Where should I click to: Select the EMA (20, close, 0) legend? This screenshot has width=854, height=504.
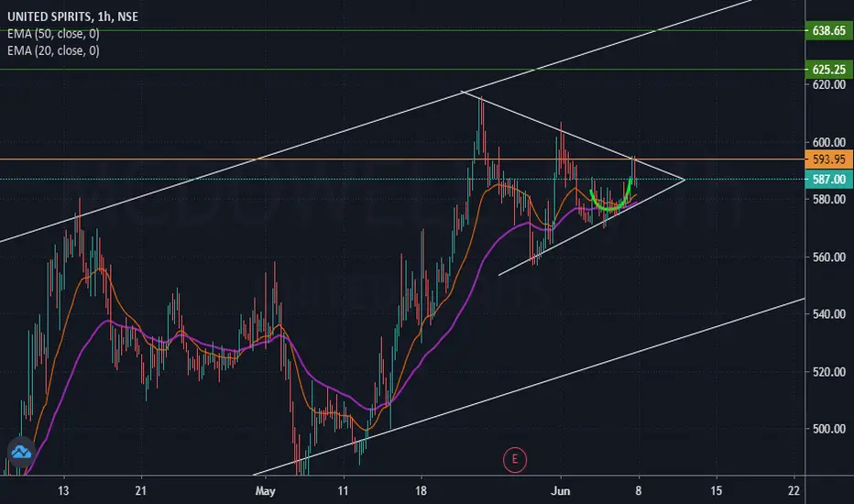coord(53,50)
